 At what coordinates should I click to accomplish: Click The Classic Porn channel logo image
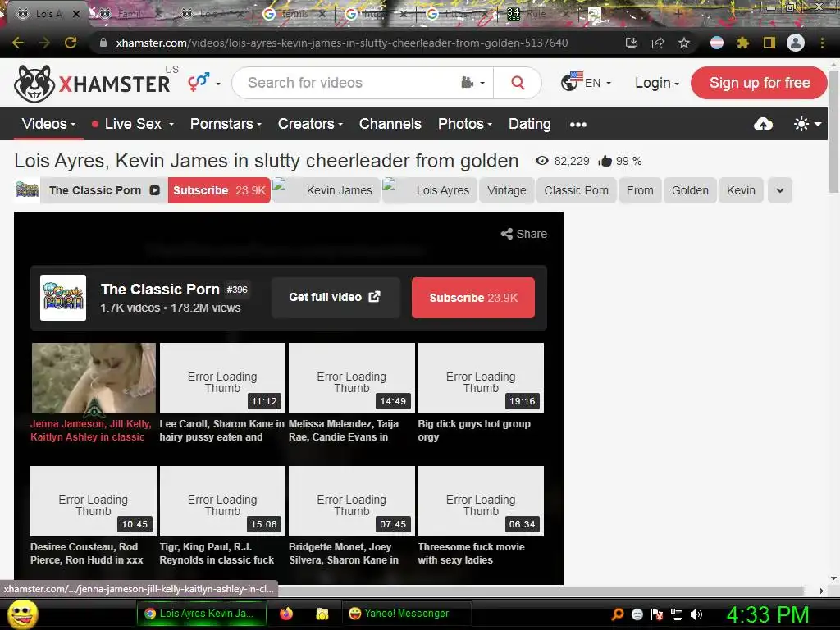coord(63,298)
